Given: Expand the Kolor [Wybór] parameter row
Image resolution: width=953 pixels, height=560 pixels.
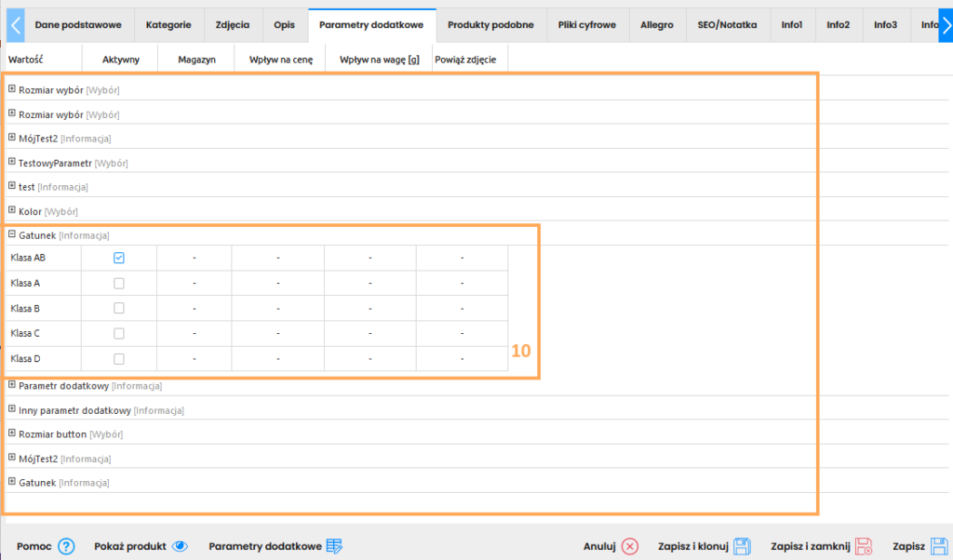Looking at the screenshot, I should click(12, 211).
